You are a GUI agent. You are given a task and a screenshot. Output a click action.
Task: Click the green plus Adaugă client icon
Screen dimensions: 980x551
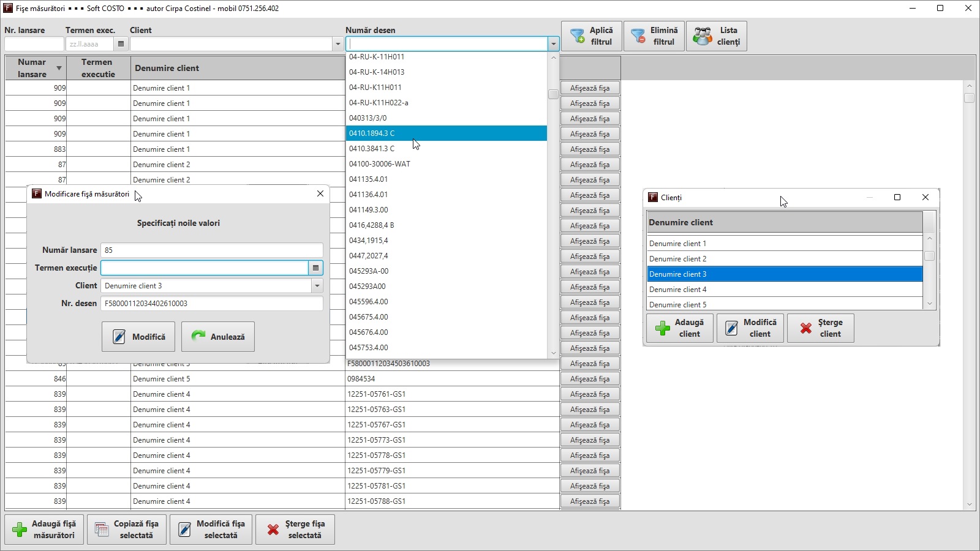[x=663, y=328]
